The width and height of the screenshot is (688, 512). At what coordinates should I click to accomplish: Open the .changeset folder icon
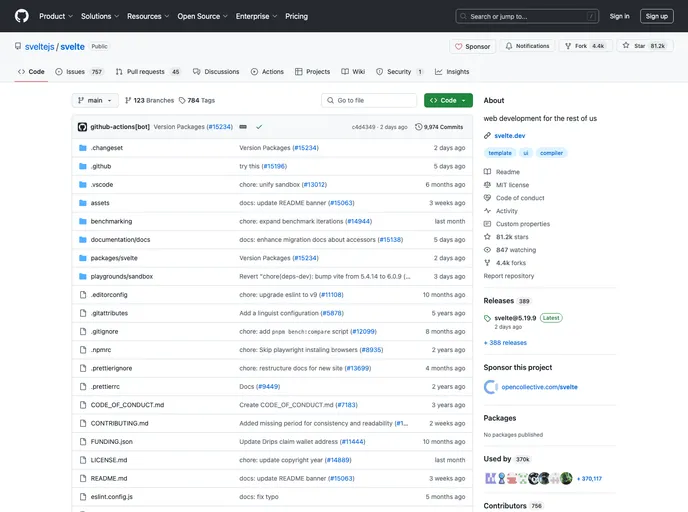point(82,148)
